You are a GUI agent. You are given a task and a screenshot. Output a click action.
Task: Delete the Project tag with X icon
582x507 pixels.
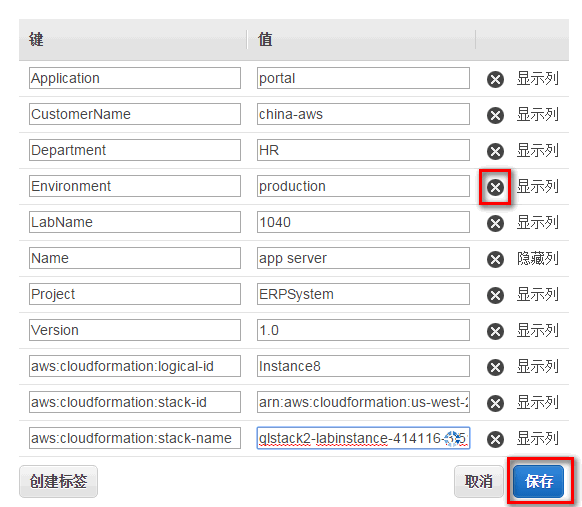[x=495, y=295]
